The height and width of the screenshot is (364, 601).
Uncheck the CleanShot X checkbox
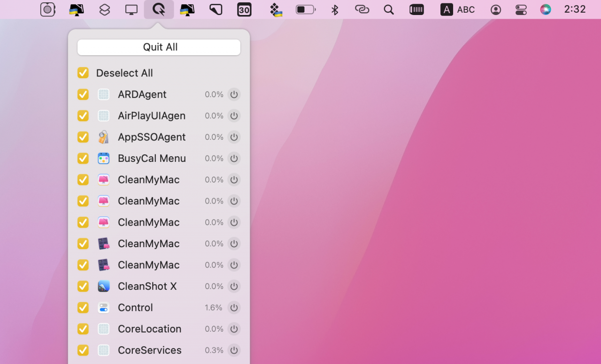coord(83,286)
